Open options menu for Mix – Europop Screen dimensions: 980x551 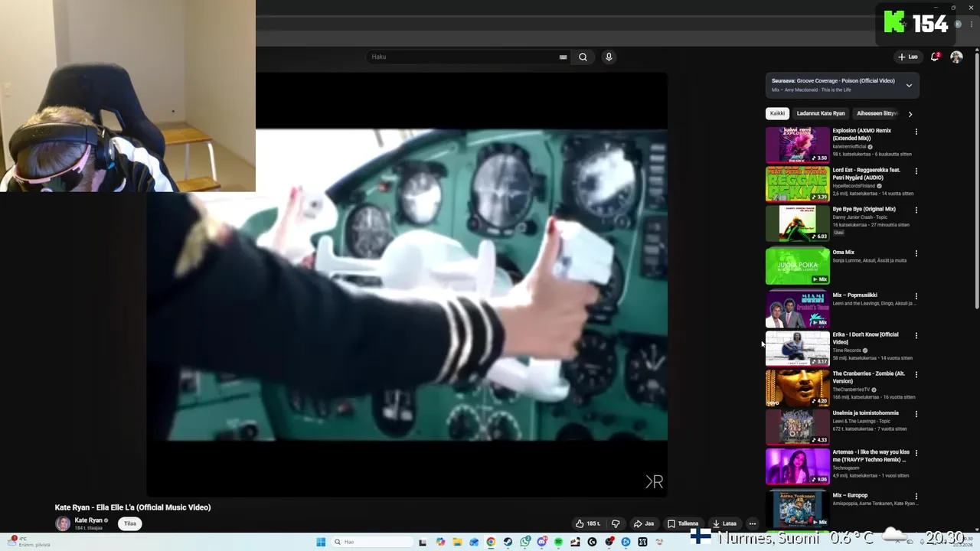[x=916, y=497]
